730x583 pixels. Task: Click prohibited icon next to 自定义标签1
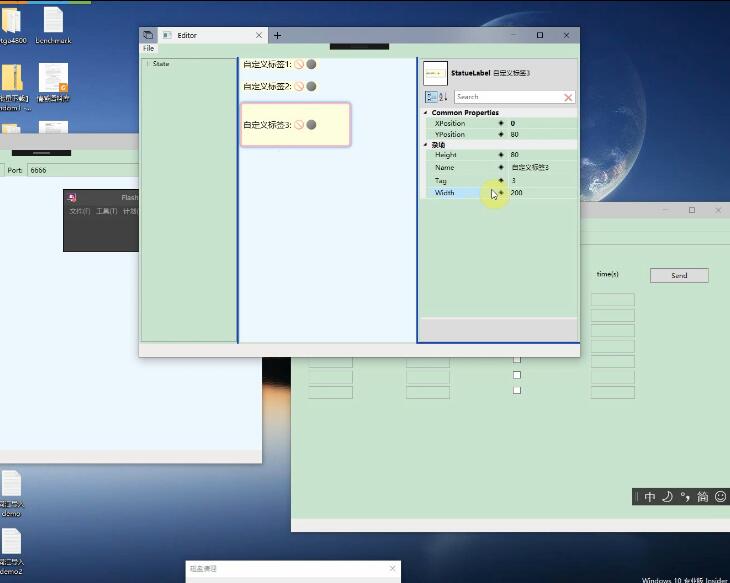pyautogui.click(x=299, y=64)
